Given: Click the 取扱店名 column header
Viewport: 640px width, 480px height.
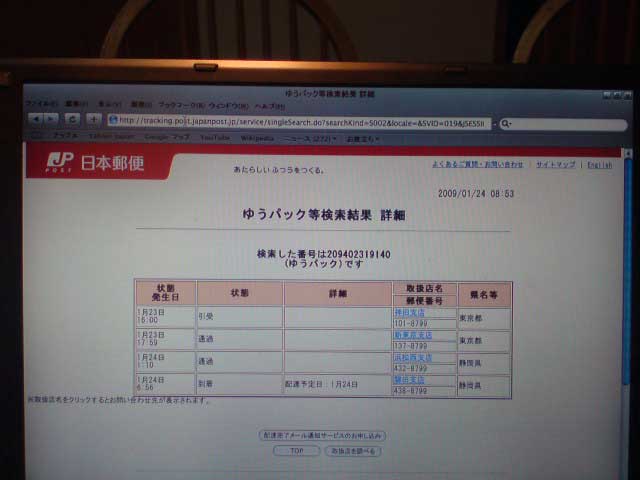Looking at the screenshot, I should [x=424, y=288].
